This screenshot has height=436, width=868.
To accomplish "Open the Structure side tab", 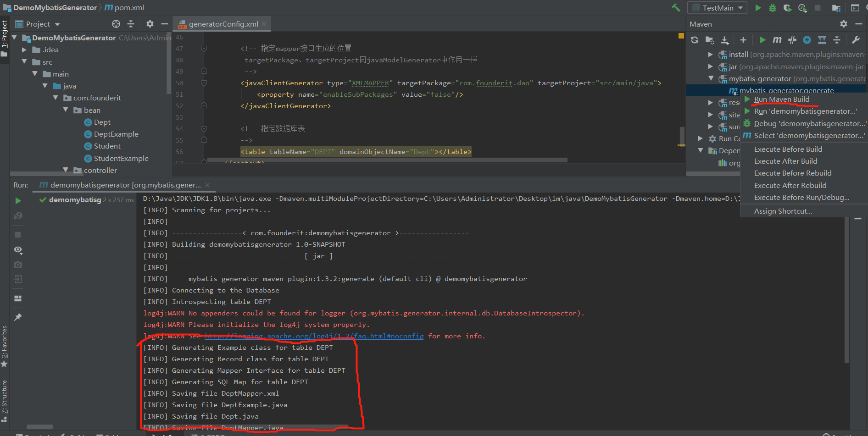I will (4, 401).
